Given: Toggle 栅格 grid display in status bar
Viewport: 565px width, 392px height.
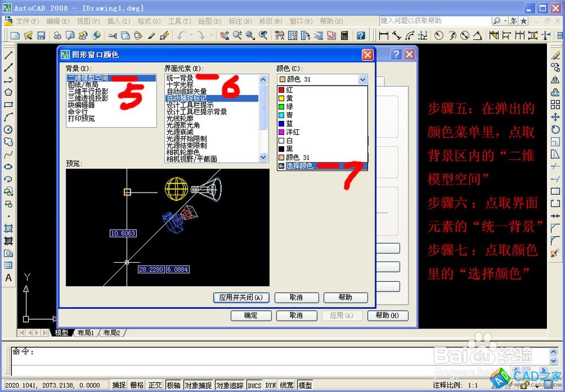Looking at the screenshot, I should pos(137,385).
